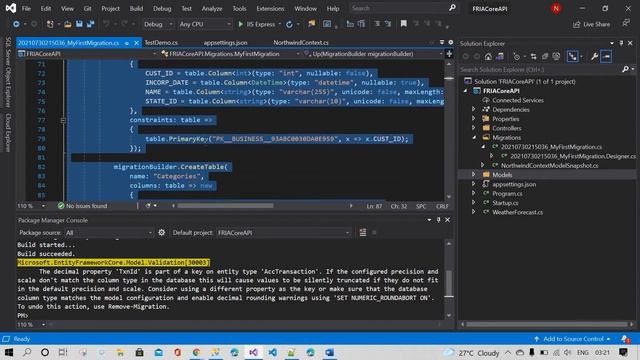Click the feedback icon at top right

coord(626,23)
